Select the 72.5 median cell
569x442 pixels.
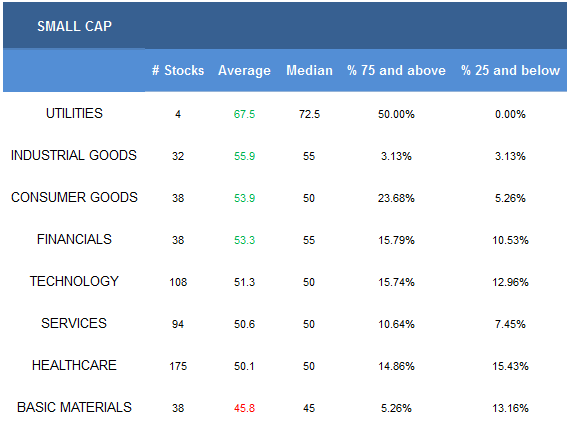coord(309,114)
